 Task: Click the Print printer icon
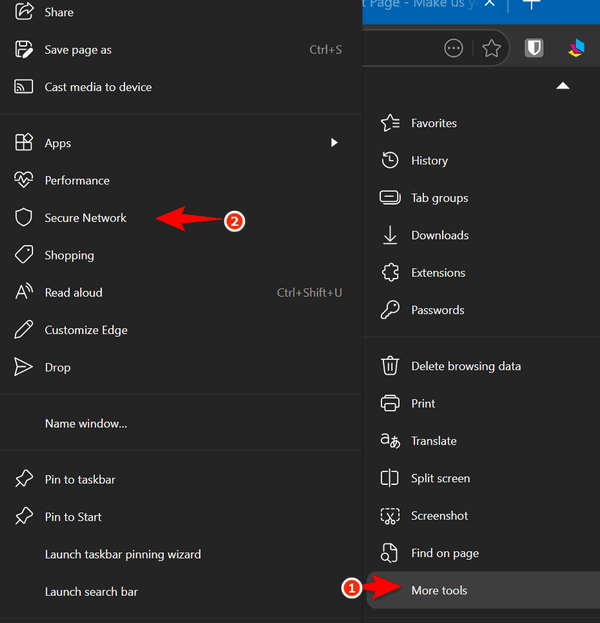coord(390,403)
